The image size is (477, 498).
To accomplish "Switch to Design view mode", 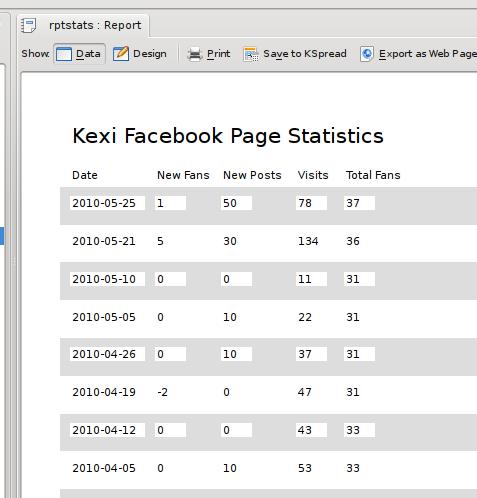I will pos(140,54).
